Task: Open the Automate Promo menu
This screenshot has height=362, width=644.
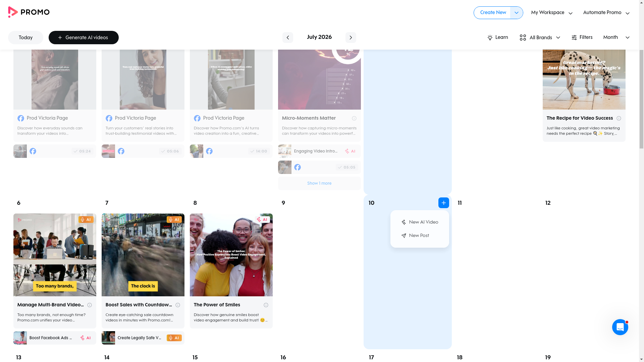Action: 606,13
